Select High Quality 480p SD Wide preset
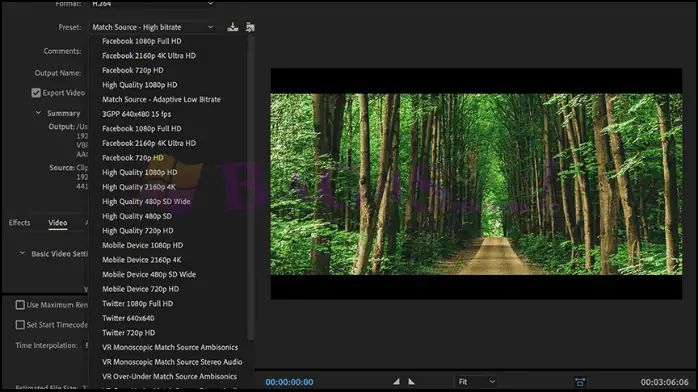 146,202
